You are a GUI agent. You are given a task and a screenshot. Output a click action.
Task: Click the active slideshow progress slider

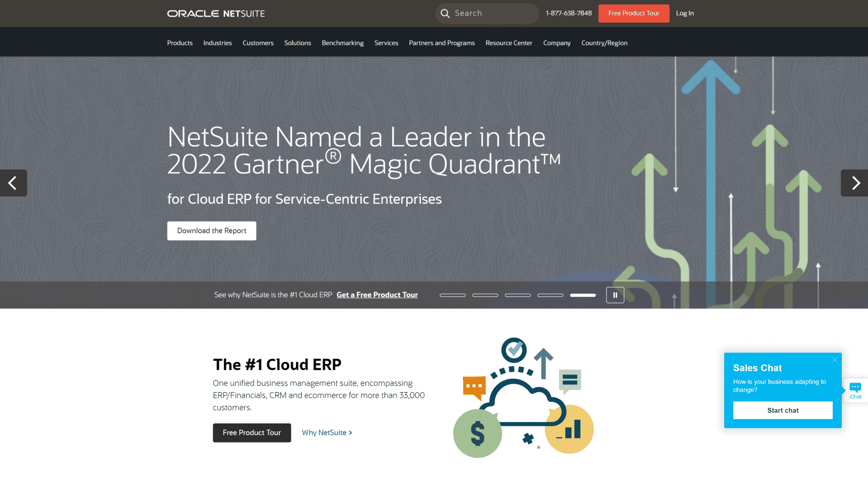click(x=582, y=295)
